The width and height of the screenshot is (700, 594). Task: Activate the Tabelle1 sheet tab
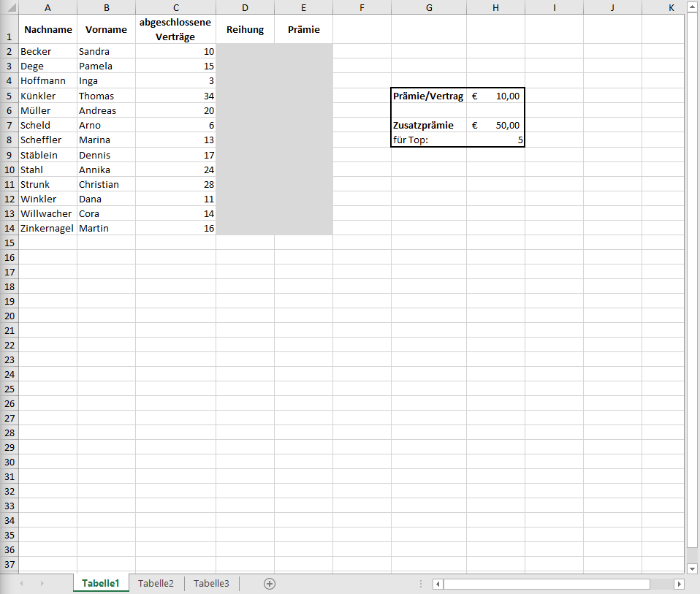pyautogui.click(x=100, y=583)
